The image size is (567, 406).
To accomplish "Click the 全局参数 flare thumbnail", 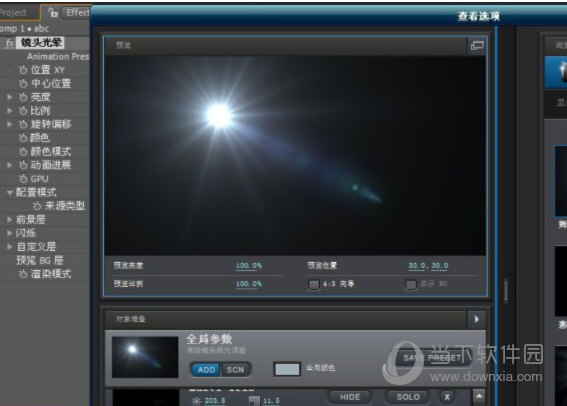I will 145,357.
